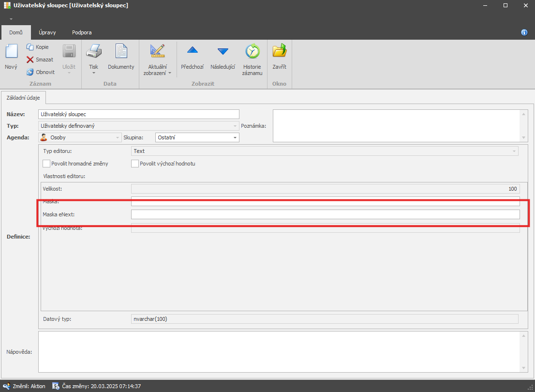
Task: Go to the Předchozí record
Action: (193, 57)
